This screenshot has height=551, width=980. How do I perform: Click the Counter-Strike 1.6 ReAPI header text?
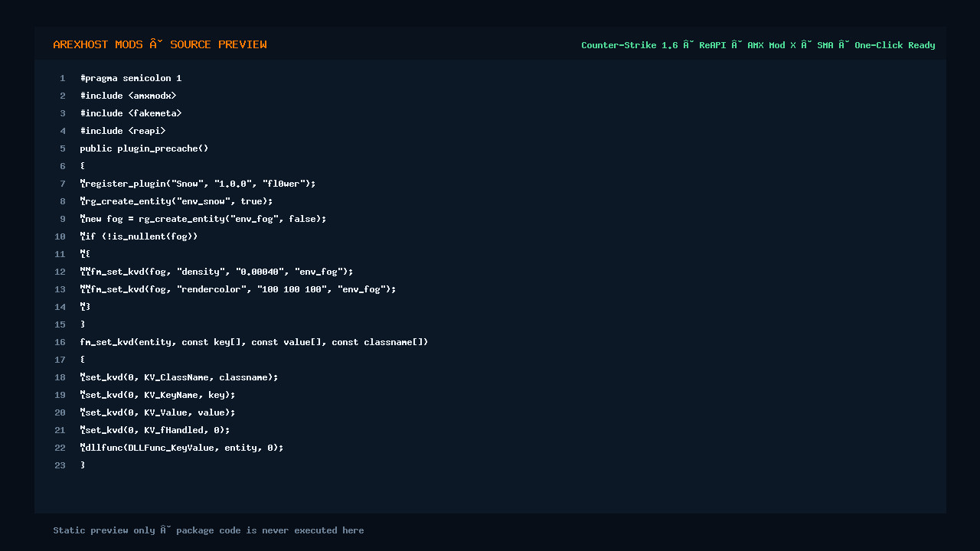click(x=758, y=45)
